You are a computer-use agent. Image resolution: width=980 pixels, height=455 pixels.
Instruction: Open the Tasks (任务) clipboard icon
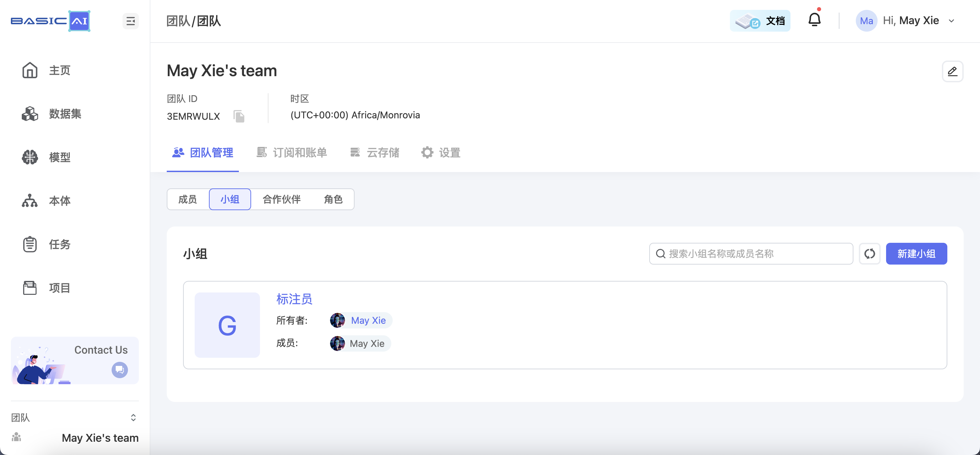coord(30,245)
